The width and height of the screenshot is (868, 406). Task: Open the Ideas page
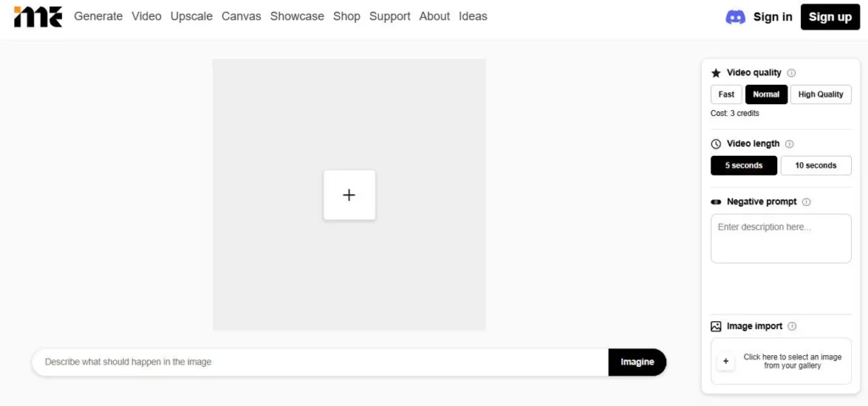(473, 17)
